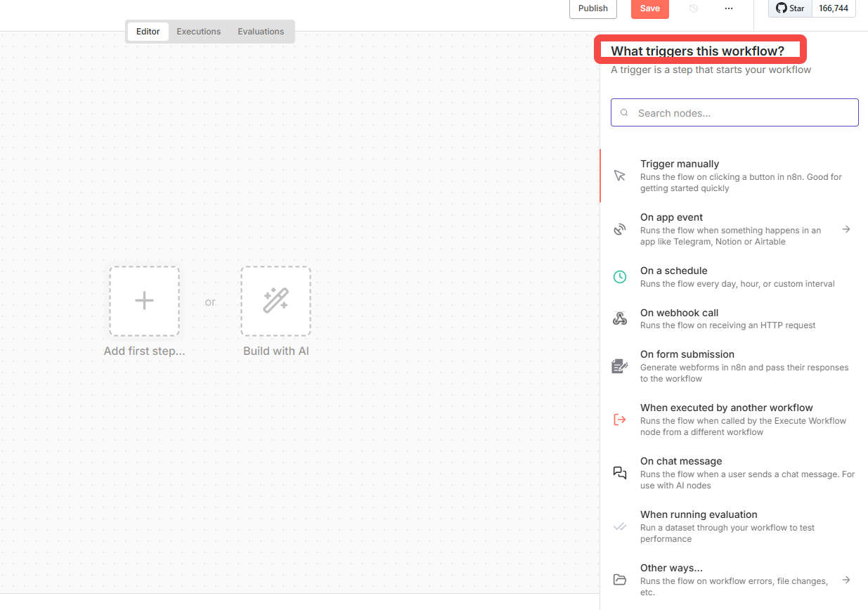868x610 pixels.
Task: Choose the On webhook call icon
Action: [619, 319]
